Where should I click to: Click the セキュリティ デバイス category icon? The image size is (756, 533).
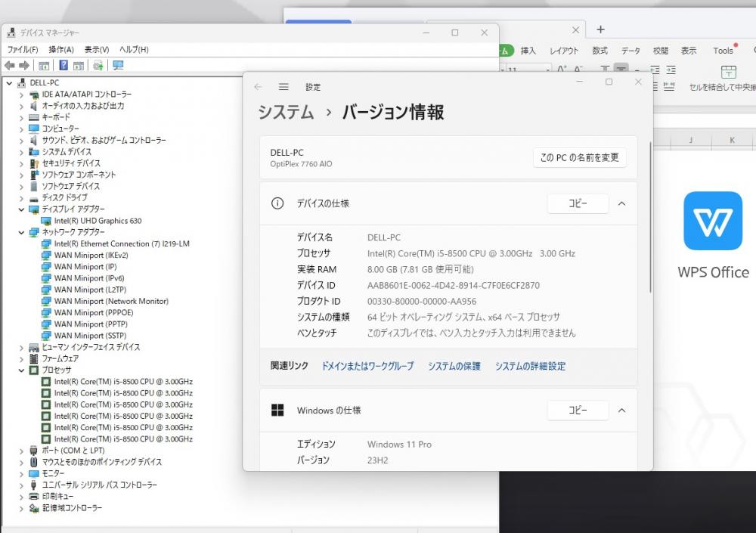coord(34,163)
